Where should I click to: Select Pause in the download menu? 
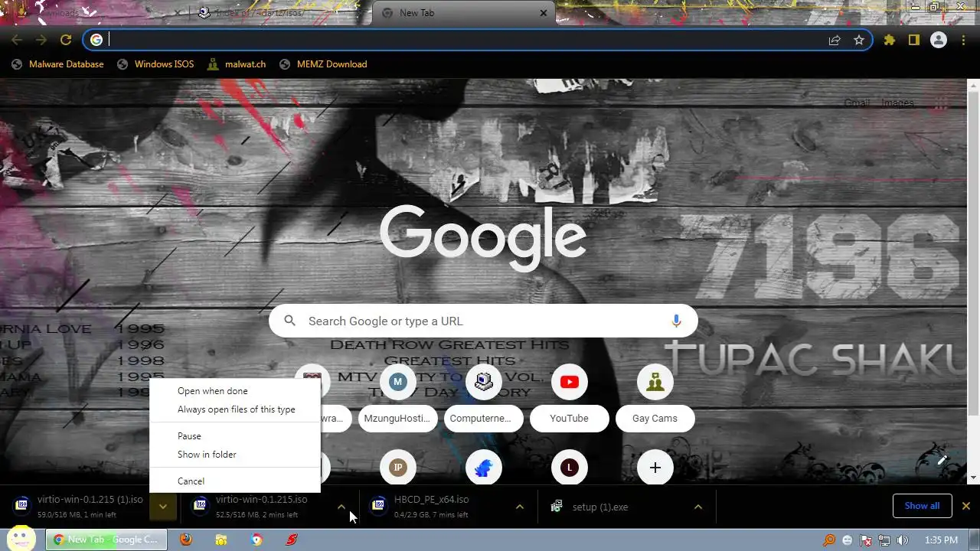pos(235,436)
